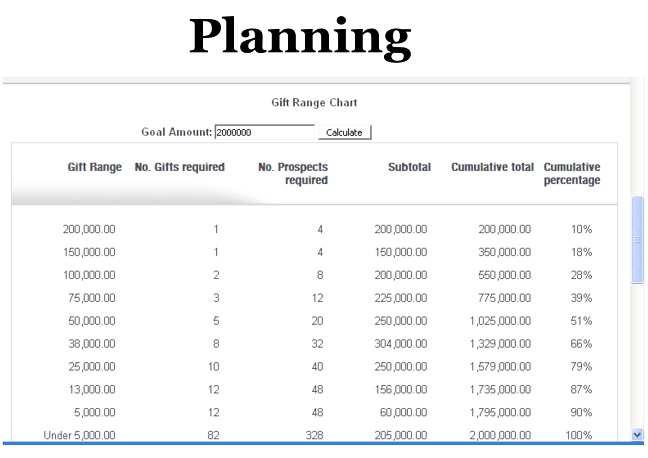Click the scroll down arrow button
This screenshot has width=648, height=458.
pos(638,434)
